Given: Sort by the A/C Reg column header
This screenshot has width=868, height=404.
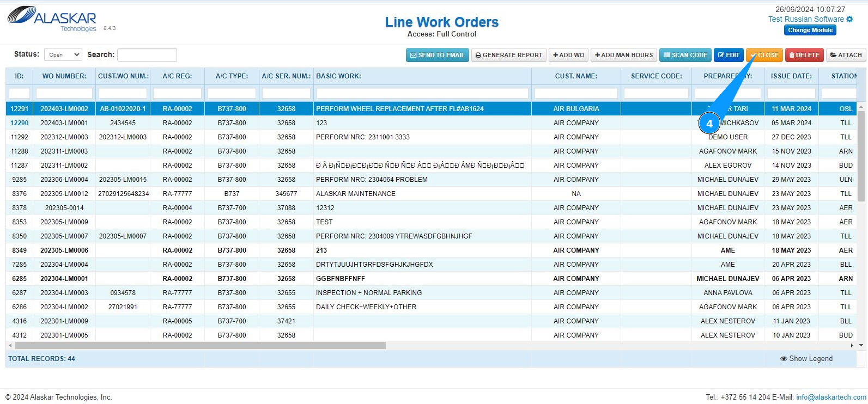Looking at the screenshot, I should point(178,76).
